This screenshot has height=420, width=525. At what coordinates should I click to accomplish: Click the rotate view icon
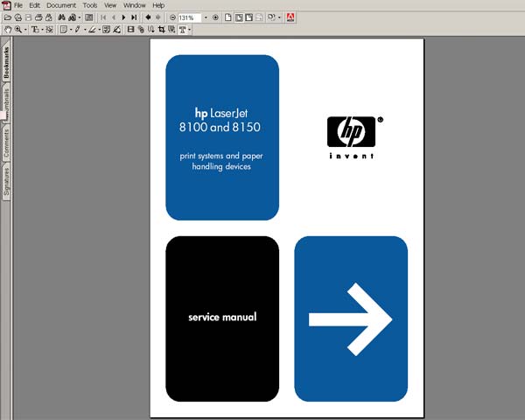pyautogui.click(x=271, y=17)
